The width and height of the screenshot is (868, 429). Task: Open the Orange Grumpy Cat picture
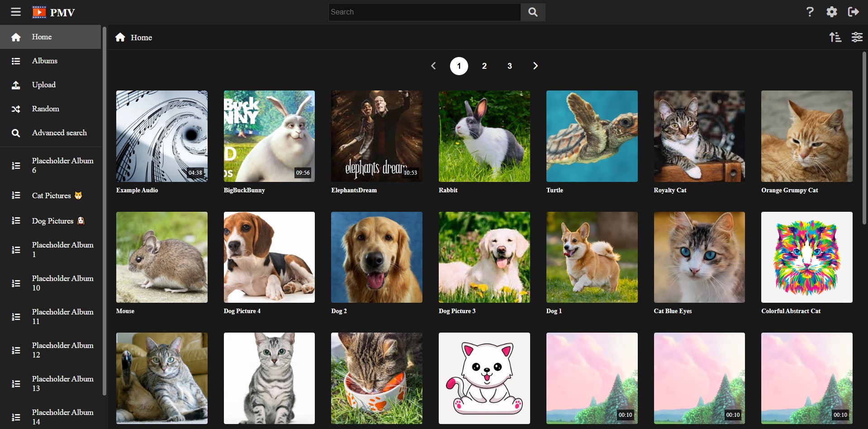pyautogui.click(x=807, y=136)
